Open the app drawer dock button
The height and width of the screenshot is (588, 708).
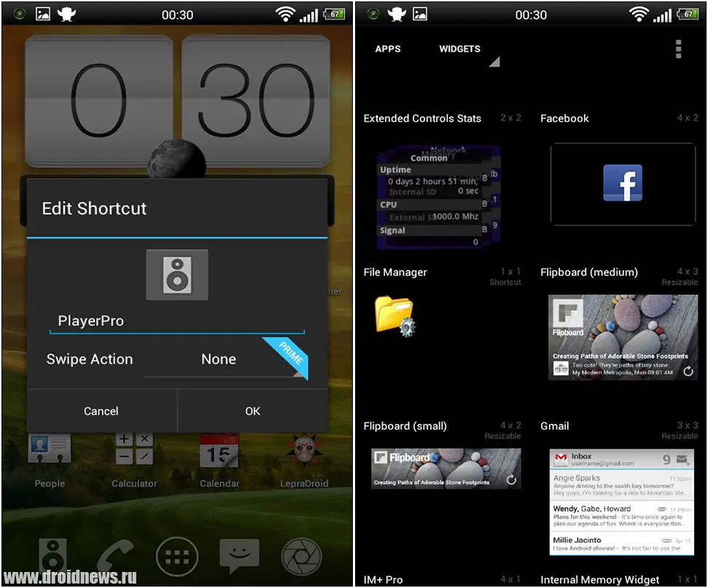coord(177,557)
